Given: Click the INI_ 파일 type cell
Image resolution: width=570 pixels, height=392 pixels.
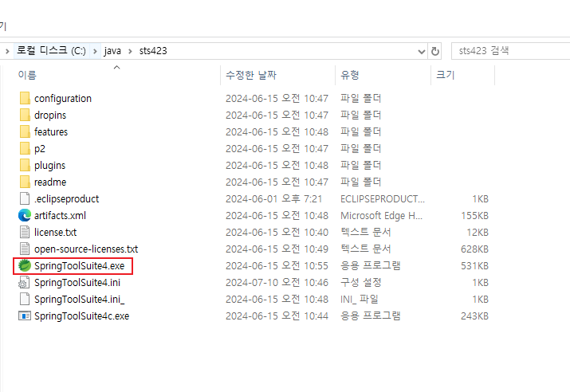Looking at the screenshot, I should 360,300.
